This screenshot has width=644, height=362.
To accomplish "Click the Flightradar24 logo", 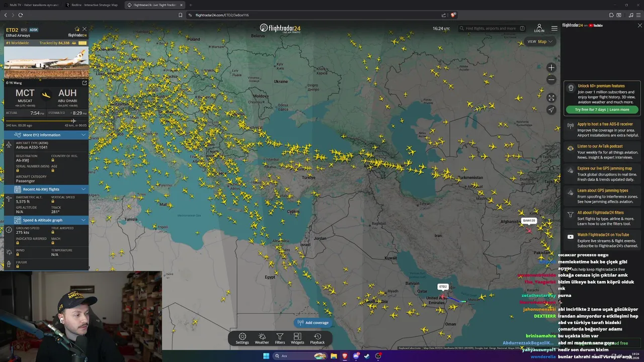I will click(x=280, y=28).
